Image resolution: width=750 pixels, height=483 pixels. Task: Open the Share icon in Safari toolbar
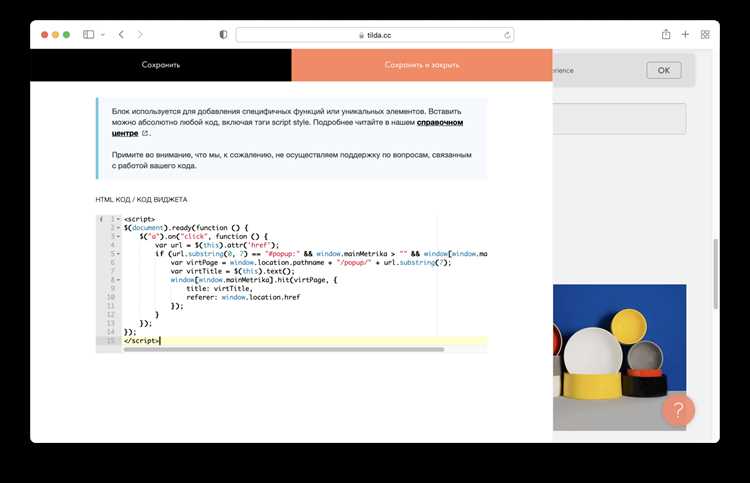pyautogui.click(x=666, y=34)
